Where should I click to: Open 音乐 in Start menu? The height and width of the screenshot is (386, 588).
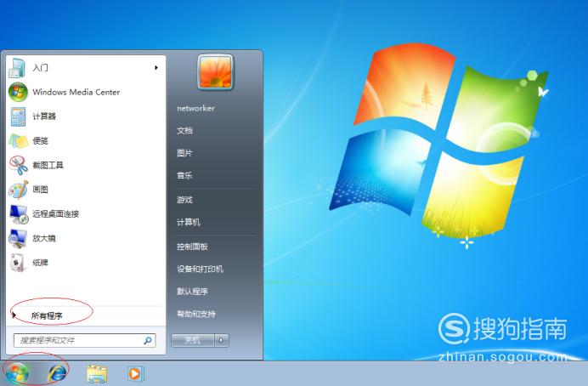coord(184,175)
